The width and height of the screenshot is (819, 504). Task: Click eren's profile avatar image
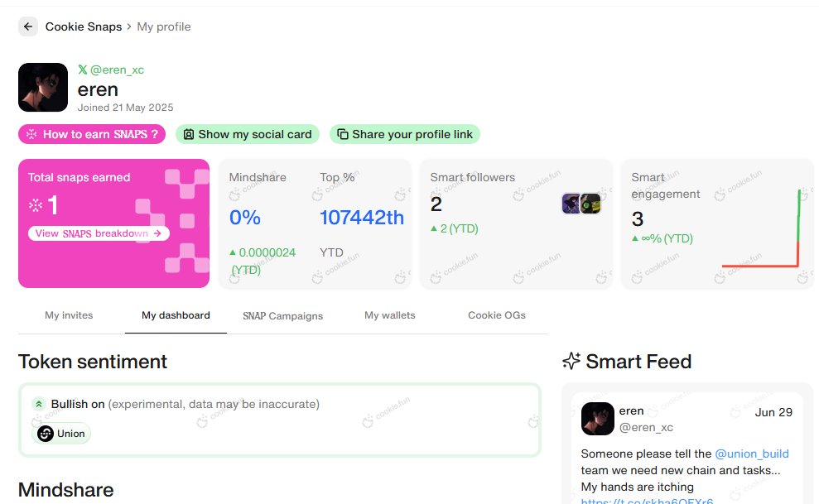point(43,87)
